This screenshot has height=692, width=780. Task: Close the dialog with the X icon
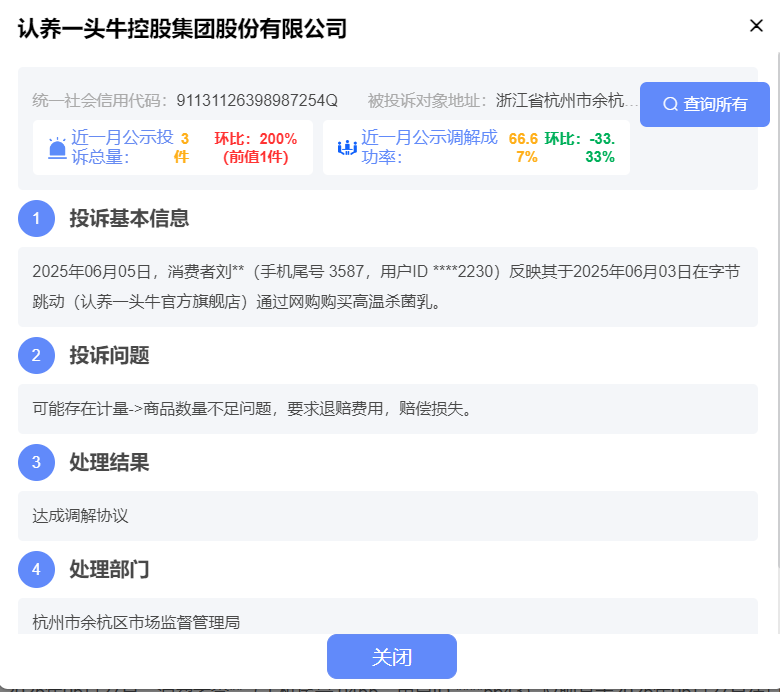tap(756, 26)
